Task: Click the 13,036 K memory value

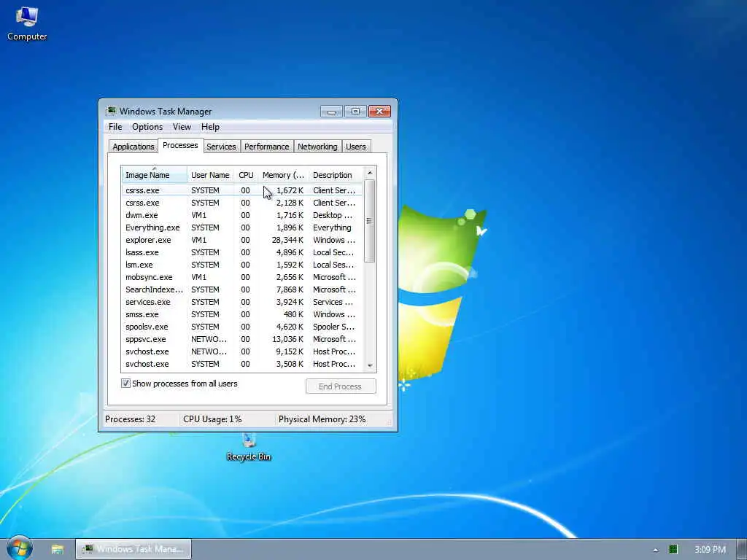Action: (287, 338)
